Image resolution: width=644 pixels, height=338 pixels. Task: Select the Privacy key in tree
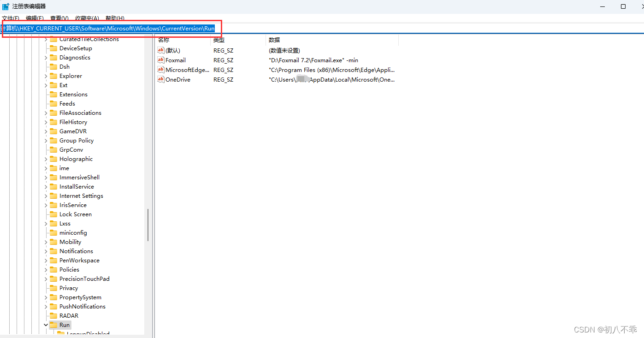[x=69, y=288]
